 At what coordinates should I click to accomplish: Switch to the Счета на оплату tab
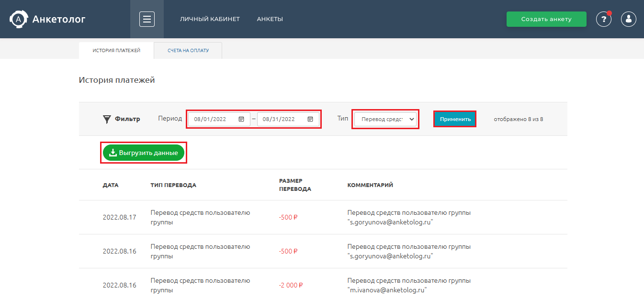187,50
